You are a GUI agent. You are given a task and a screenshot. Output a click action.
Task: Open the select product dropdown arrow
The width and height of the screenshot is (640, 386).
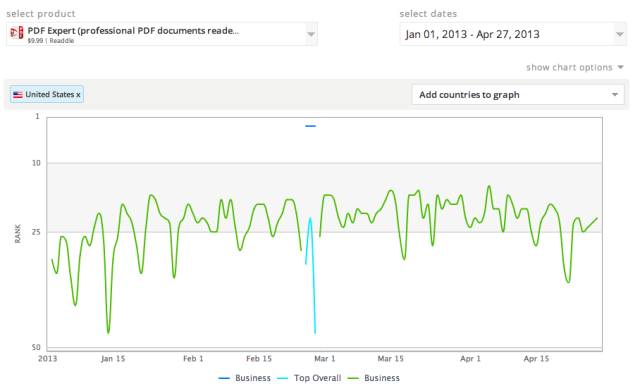tap(311, 34)
